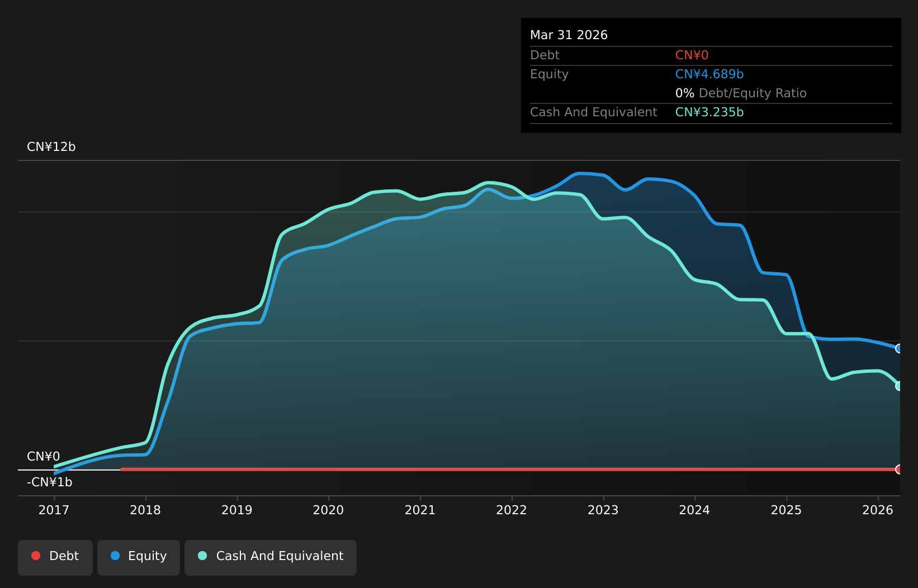Click the CN¥4.689b equity value in tooltip
The width and height of the screenshot is (918, 588).
[x=709, y=74]
